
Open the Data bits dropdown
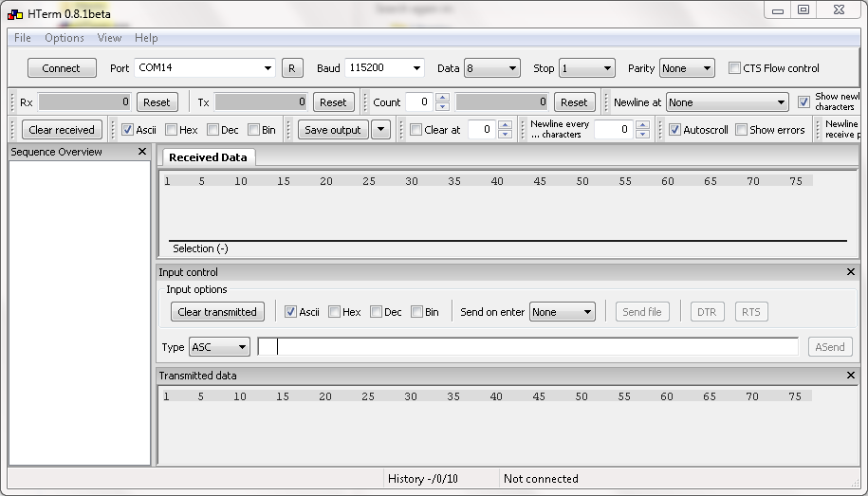click(x=491, y=68)
